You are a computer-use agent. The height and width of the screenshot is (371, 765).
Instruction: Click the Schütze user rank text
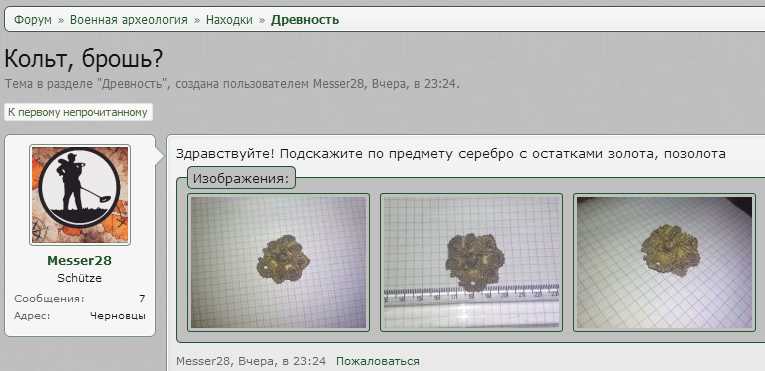(x=80, y=278)
